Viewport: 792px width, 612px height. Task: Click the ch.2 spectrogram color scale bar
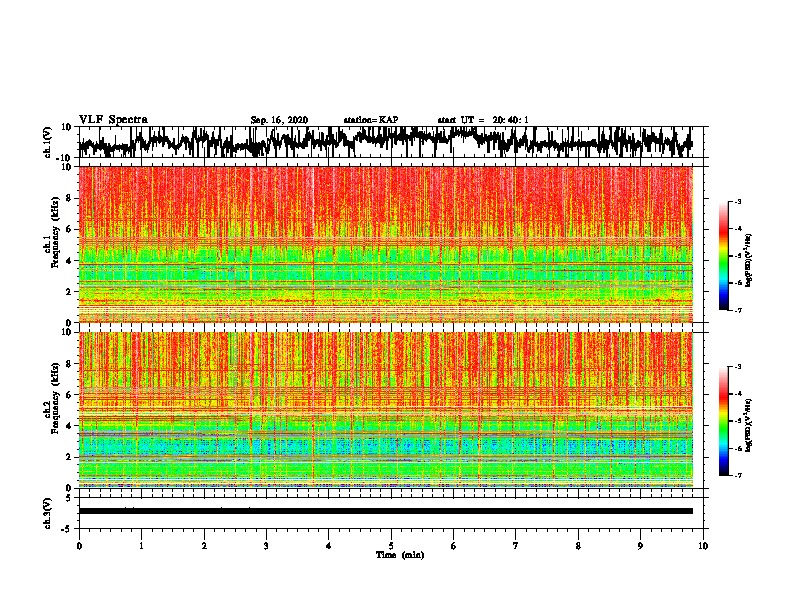click(724, 421)
